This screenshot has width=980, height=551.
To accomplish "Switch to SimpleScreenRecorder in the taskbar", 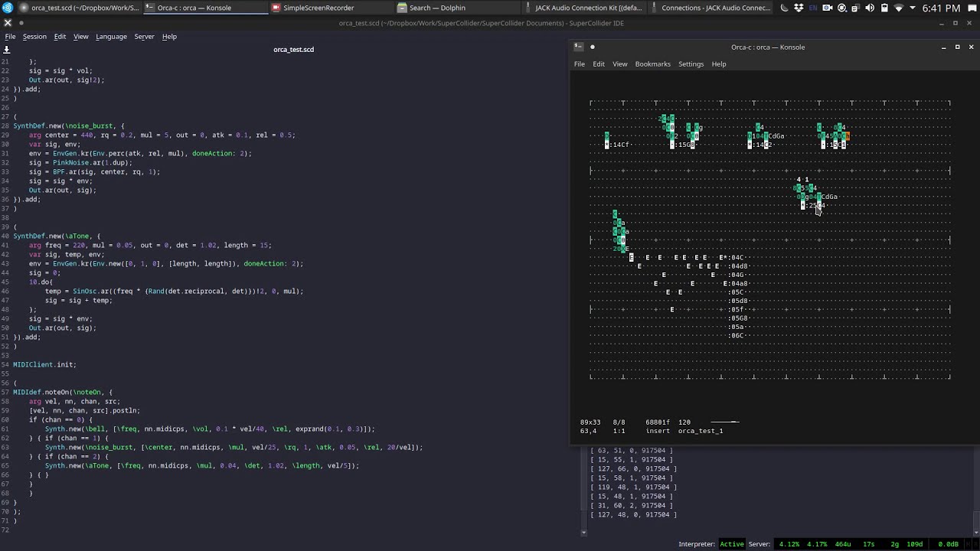I will (x=333, y=8).
